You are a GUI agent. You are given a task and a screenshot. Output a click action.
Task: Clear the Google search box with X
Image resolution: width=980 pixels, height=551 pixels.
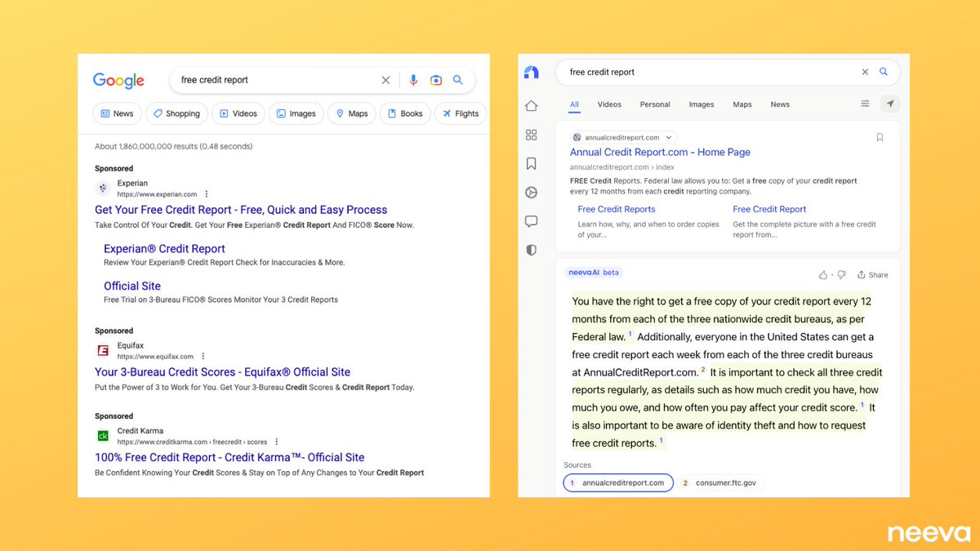tap(385, 80)
